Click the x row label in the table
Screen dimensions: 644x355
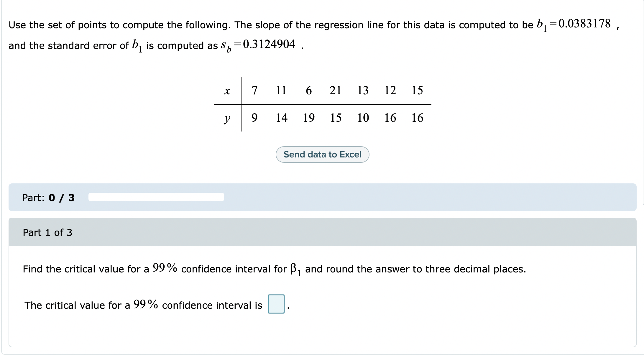(x=227, y=91)
